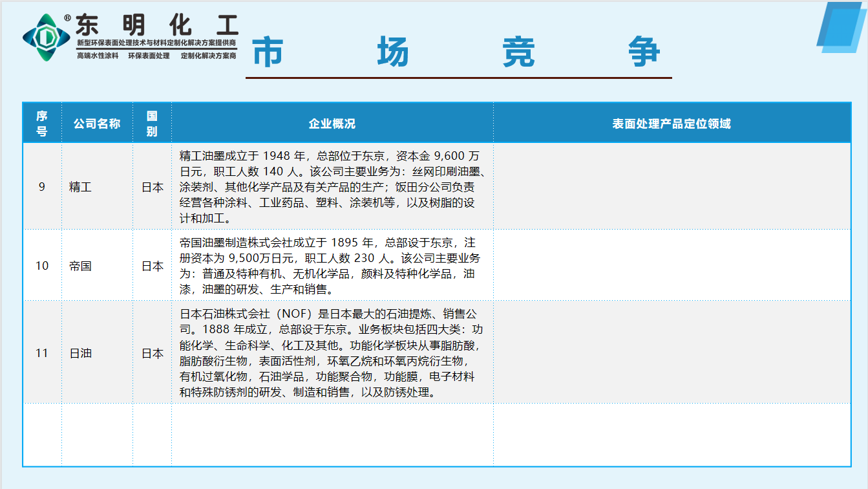Click the empty positioning cell in 帝国 row

[x=672, y=265]
